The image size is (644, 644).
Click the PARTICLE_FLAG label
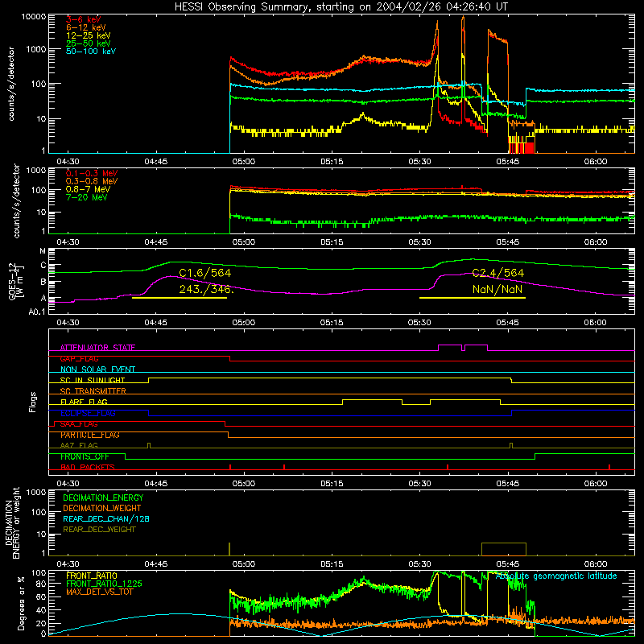(90, 435)
